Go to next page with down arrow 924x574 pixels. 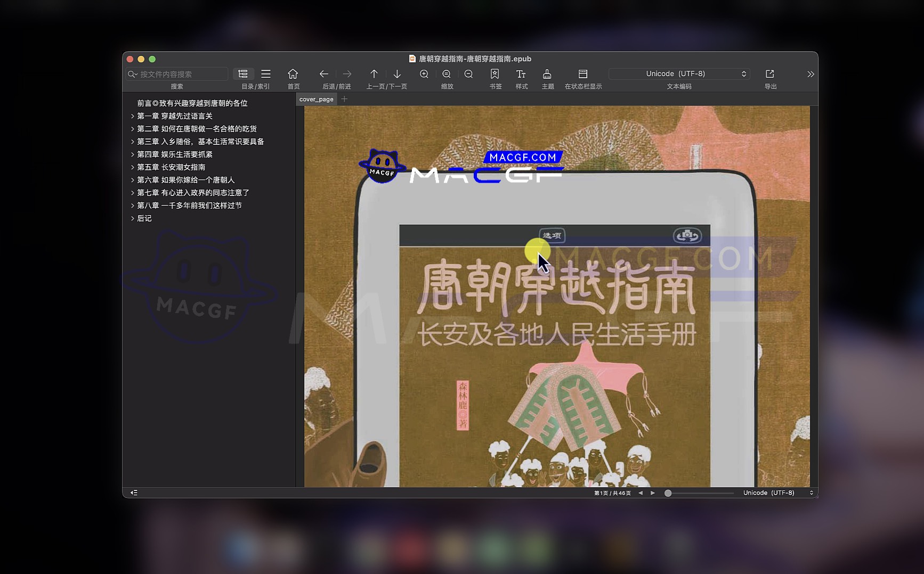[397, 74]
